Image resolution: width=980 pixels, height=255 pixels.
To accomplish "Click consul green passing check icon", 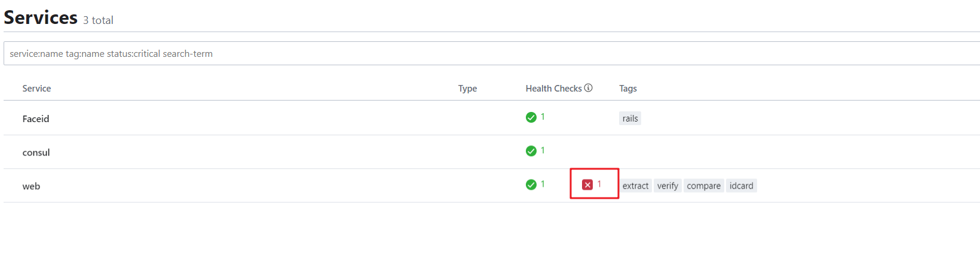I will point(531,151).
